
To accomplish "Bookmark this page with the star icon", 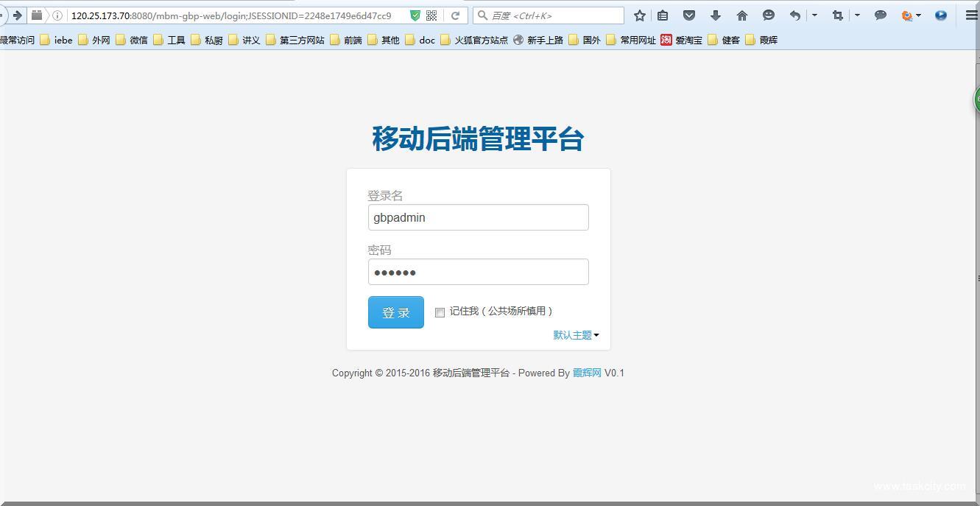I will (x=639, y=15).
